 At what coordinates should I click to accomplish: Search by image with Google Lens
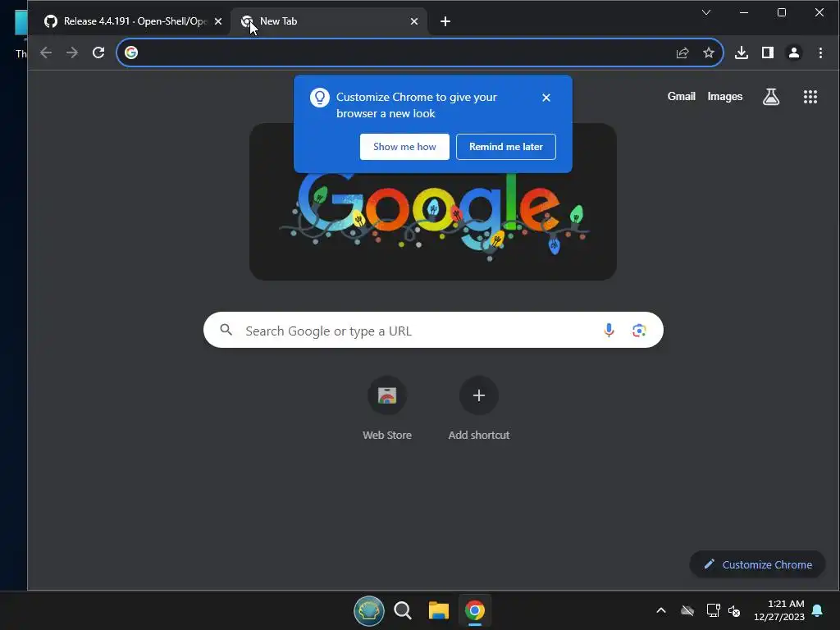coord(638,330)
